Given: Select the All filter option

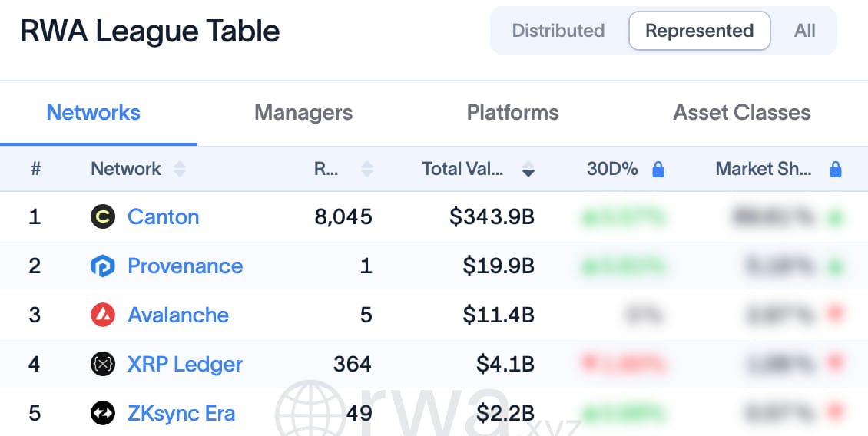Looking at the screenshot, I should click(804, 31).
